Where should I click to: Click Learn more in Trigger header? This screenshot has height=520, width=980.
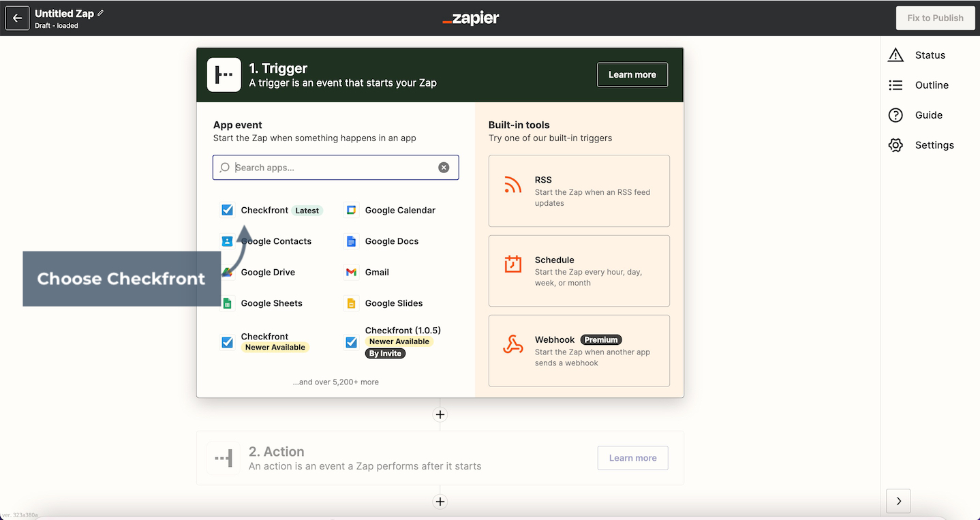[632, 75]
